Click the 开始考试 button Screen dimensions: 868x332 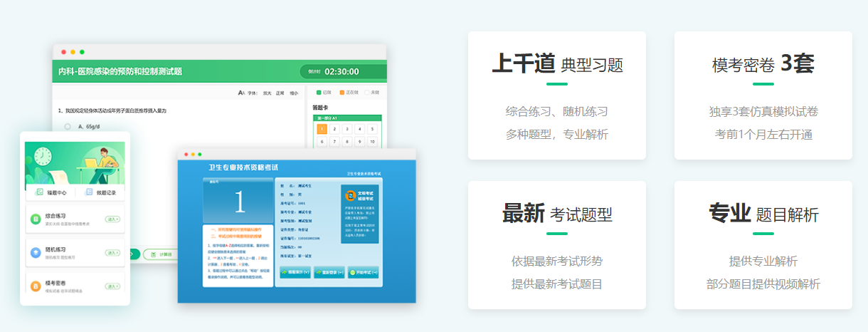point(364,273)
